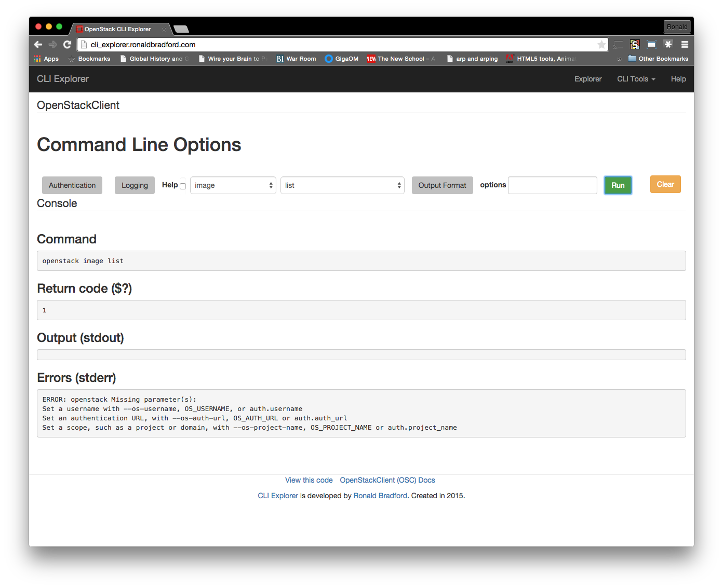Reload the page with the refresh icon
723x588 pixels.
[x=67, y=45]
